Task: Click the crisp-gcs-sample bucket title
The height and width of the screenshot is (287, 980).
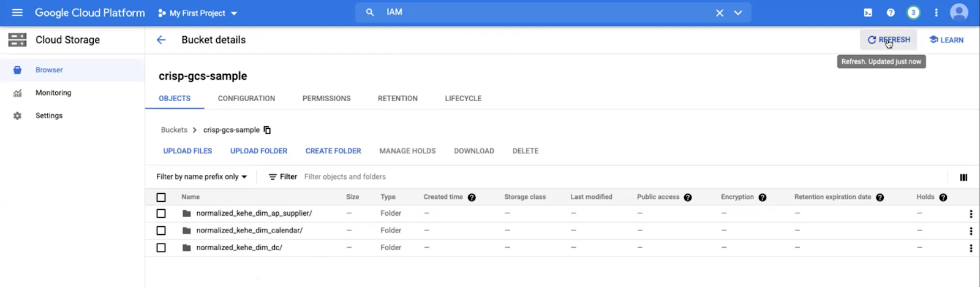Action: pos(203,76)
